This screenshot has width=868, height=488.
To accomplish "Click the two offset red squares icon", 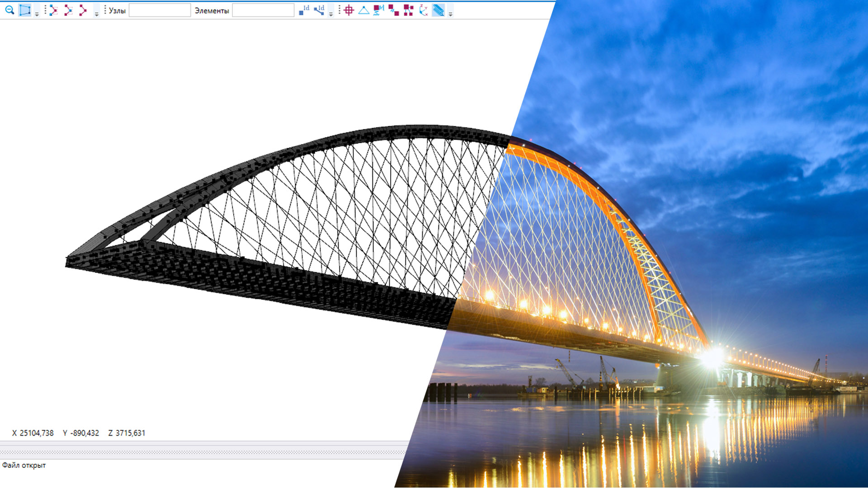I will point(394,10).
